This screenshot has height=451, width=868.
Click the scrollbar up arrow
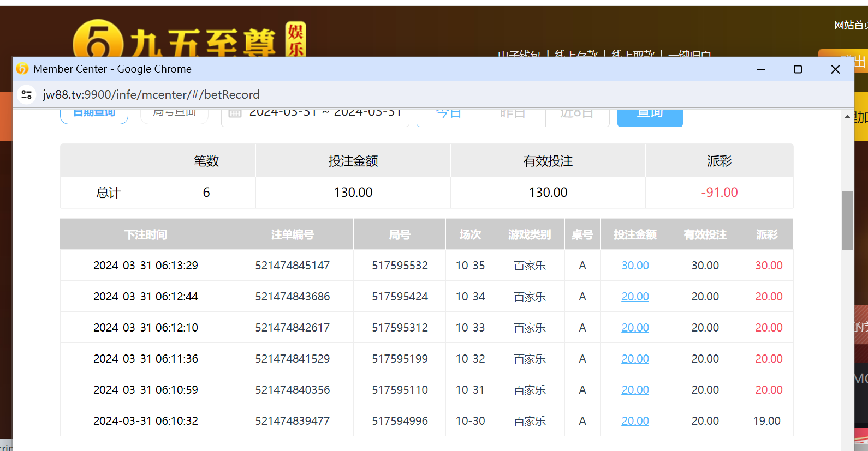847,117
